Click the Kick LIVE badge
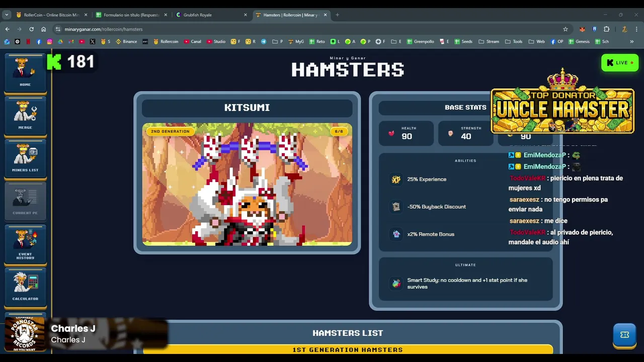The width and height of the screenshot is (644, 362). point(620,63)
